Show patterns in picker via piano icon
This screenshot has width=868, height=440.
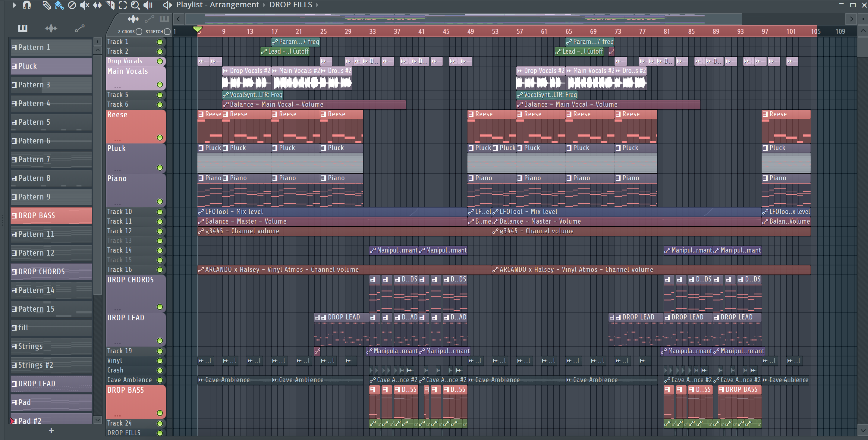pos(23,28)
